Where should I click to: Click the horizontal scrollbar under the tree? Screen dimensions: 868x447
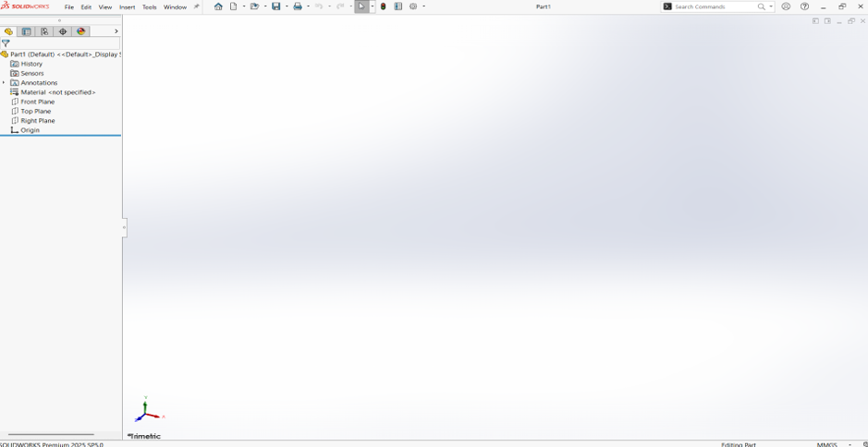coord(51,435)
